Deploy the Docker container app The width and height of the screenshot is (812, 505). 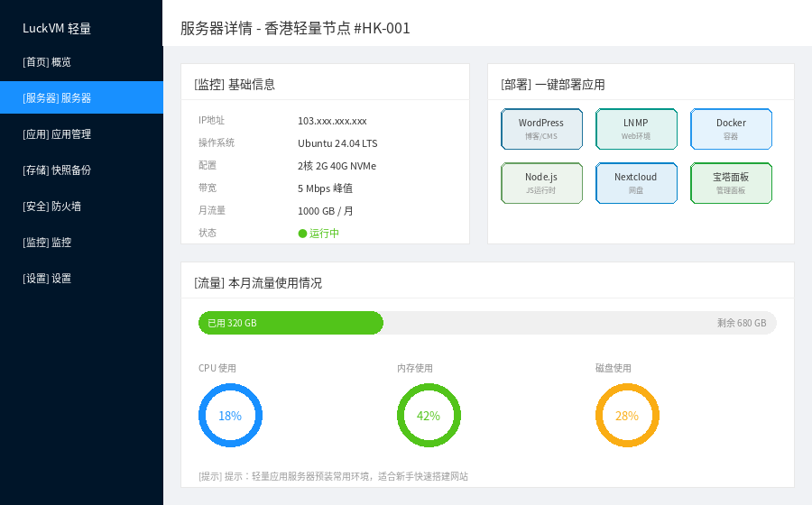pyautogui.click(x=731, y=129)
